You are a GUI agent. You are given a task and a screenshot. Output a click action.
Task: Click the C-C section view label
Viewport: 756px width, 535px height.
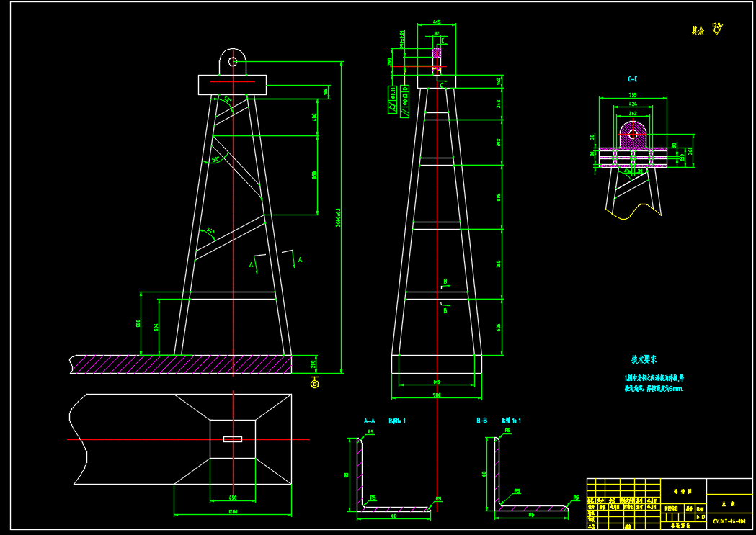point(632,79)
